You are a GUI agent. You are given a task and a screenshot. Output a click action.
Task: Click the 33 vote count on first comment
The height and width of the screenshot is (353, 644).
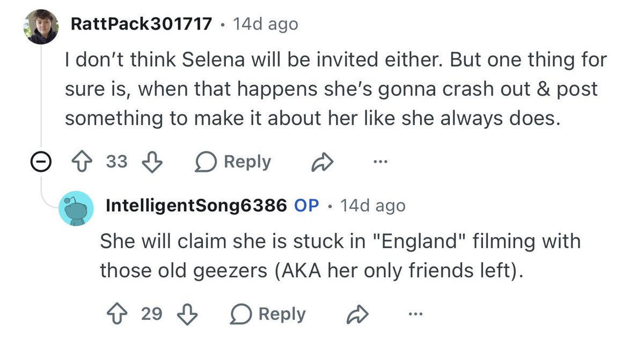(x=117, y=162)
